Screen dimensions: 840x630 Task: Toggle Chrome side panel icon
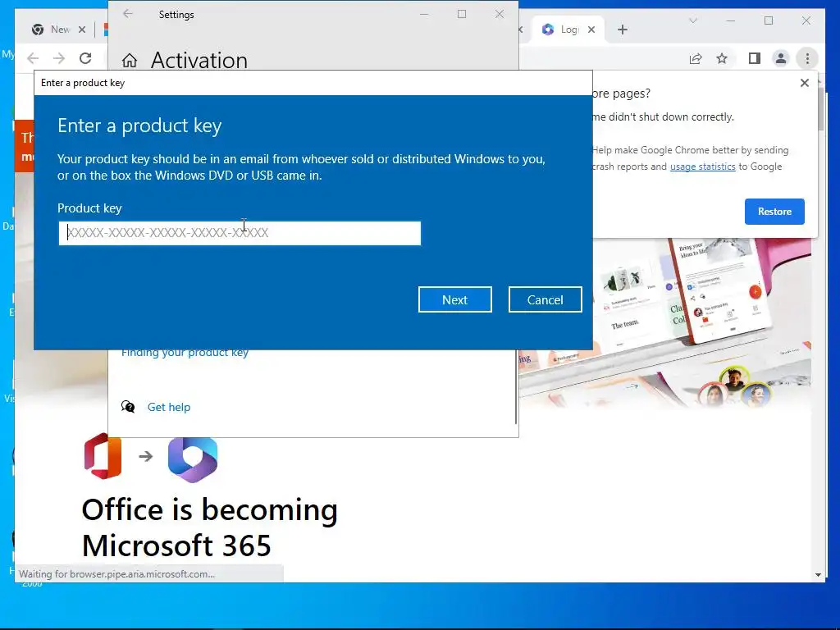coord(755,58)
